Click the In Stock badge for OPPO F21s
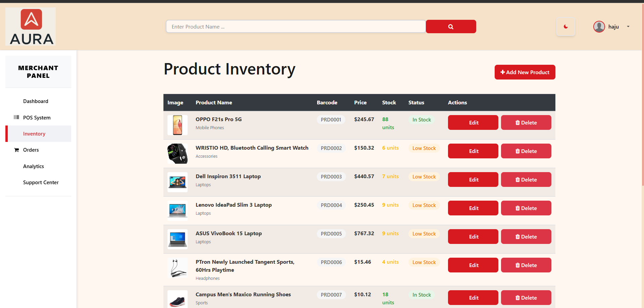 [422, 120]
